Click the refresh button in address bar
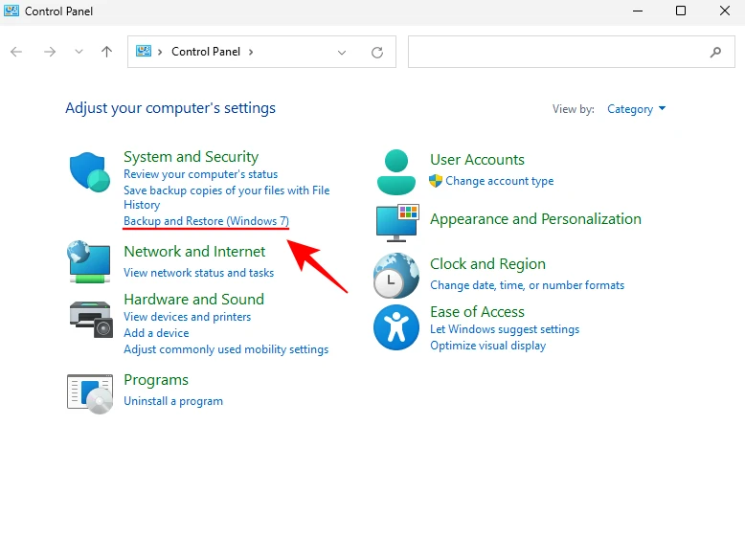745x560 pixels. [377, 53]
